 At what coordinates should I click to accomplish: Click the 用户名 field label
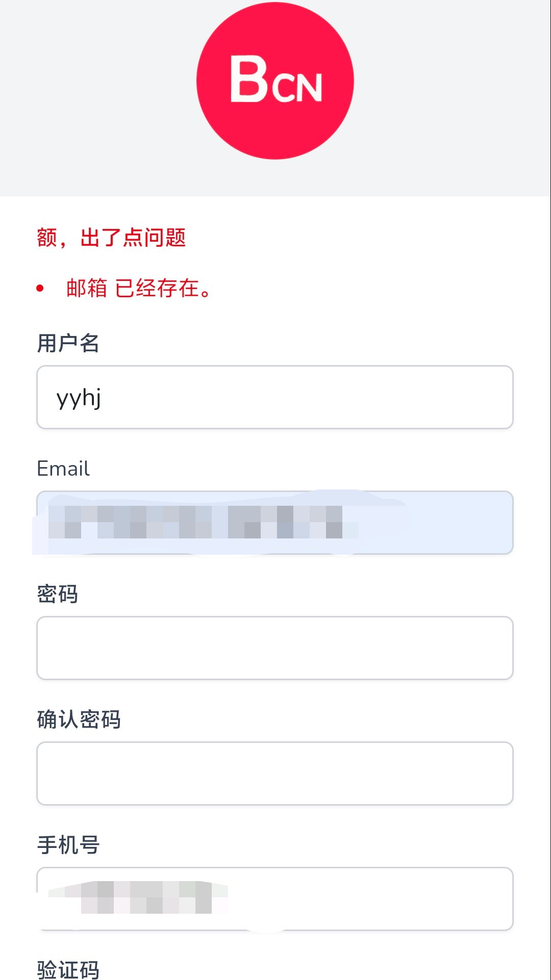tap(68, 343)
